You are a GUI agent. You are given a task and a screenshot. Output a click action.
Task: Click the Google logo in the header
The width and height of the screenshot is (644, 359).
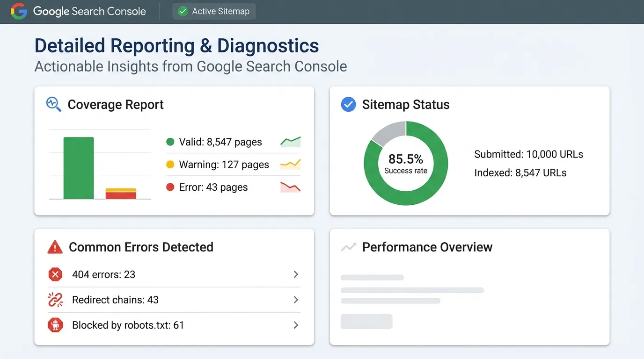point(18,11)
